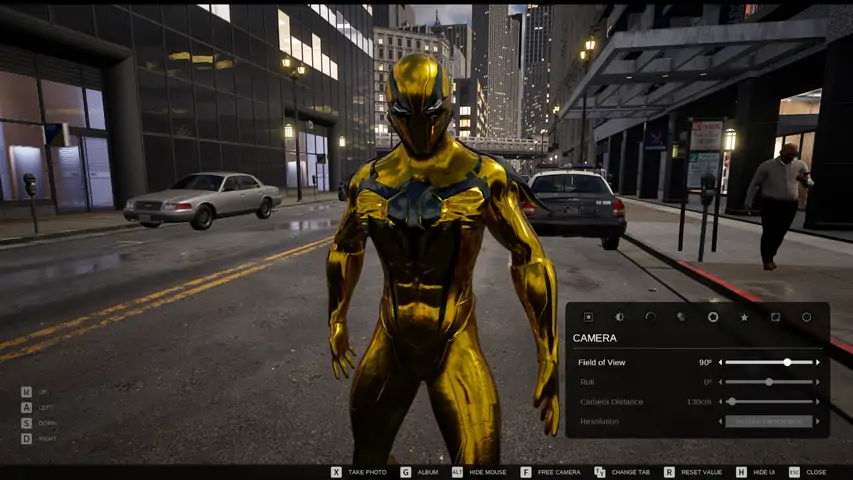Select previous Resolution option arrow

point(720,421)
